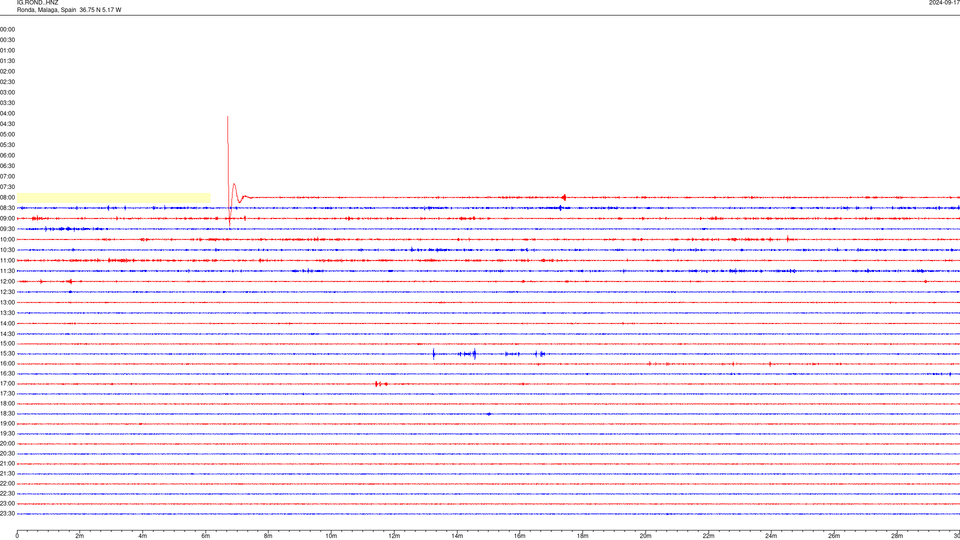Select the 06:00 time row label
The height and width of the screenshot is (540, 960).
pyautogui.click(x=7, y=156)
